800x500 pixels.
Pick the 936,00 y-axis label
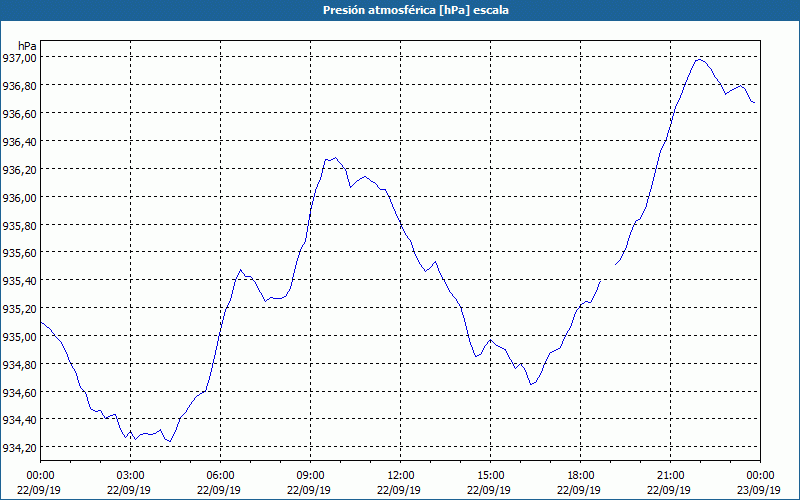(x=20, y=197)
